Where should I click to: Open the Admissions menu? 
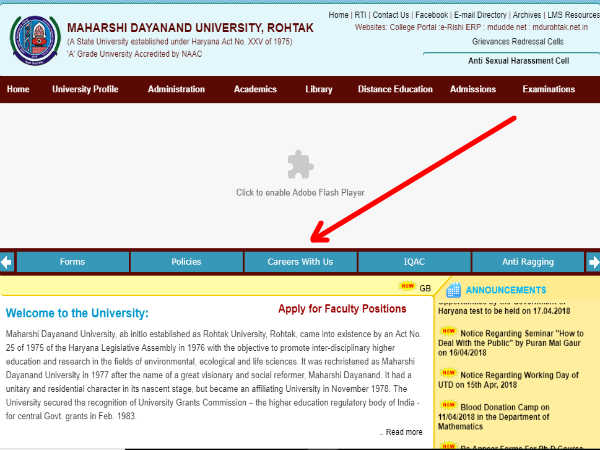coord(473,89)
